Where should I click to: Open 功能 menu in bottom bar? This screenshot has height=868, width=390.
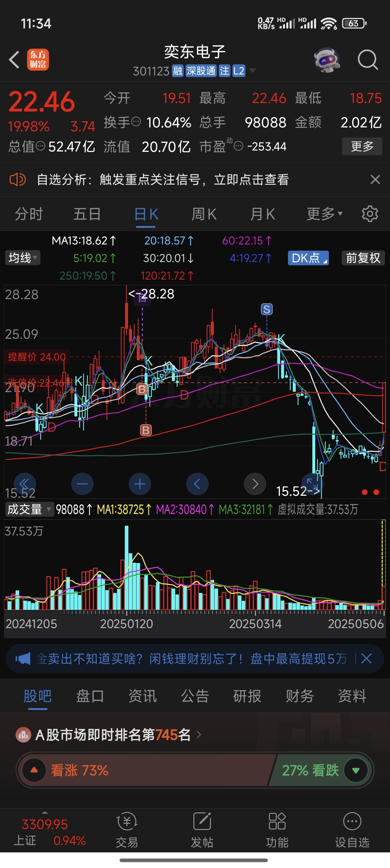tap(277, 830)
